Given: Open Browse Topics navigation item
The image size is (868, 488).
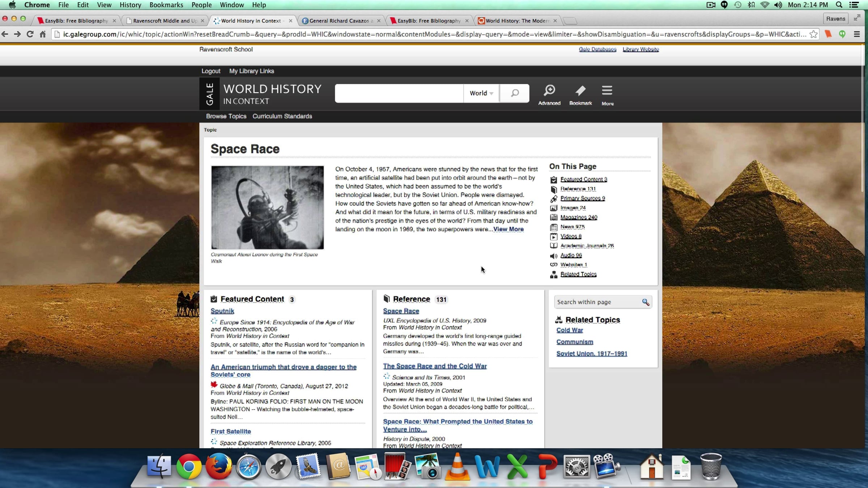Looking at the screenshot, I should coord(226,116).
